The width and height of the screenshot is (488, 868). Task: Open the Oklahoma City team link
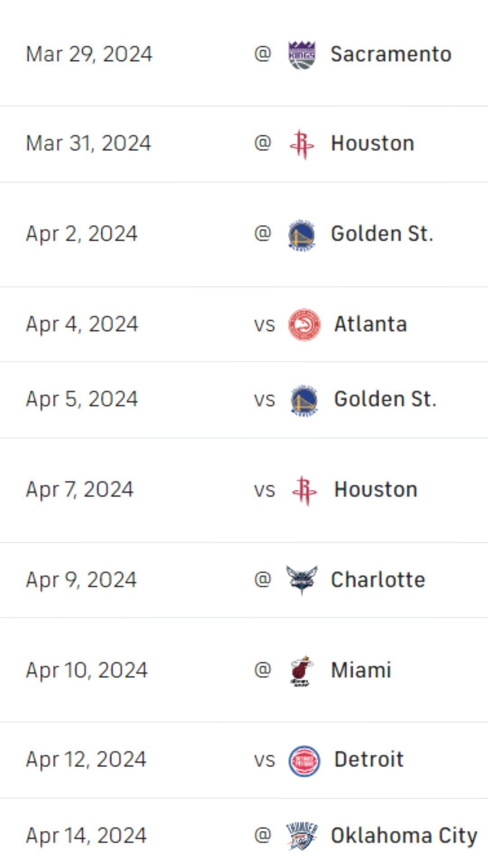[x=404, y=836]
